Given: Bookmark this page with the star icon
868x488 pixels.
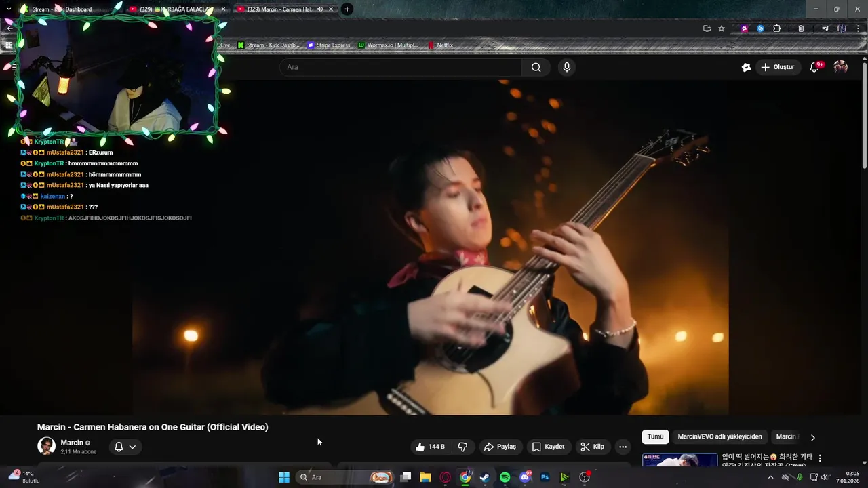Looking at the screenshot, I should (x=722, y=28).
